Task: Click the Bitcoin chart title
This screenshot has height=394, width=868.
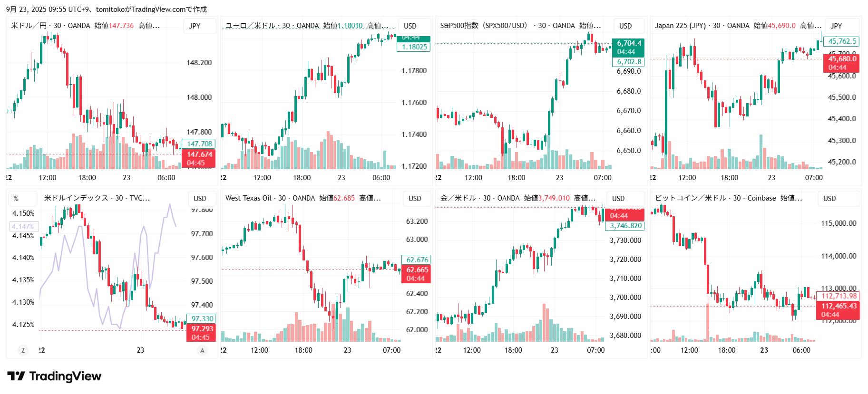Action: [692, 198]
